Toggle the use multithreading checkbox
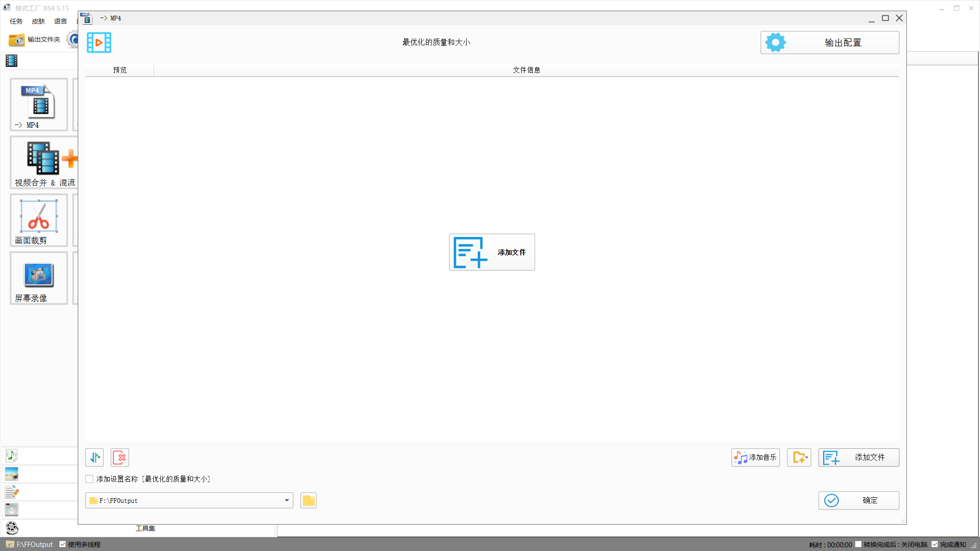This screenshot has width=980, height=551. [x=62, y=545]
